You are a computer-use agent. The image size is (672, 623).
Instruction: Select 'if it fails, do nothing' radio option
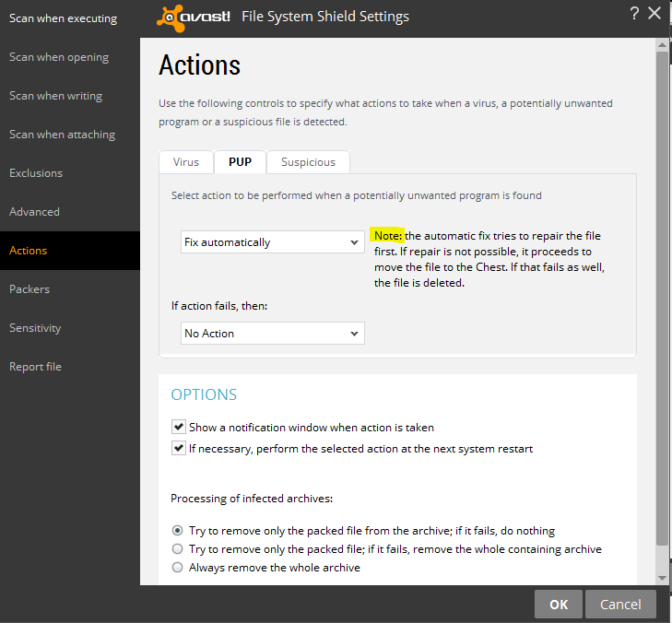[x=178, y=531]
